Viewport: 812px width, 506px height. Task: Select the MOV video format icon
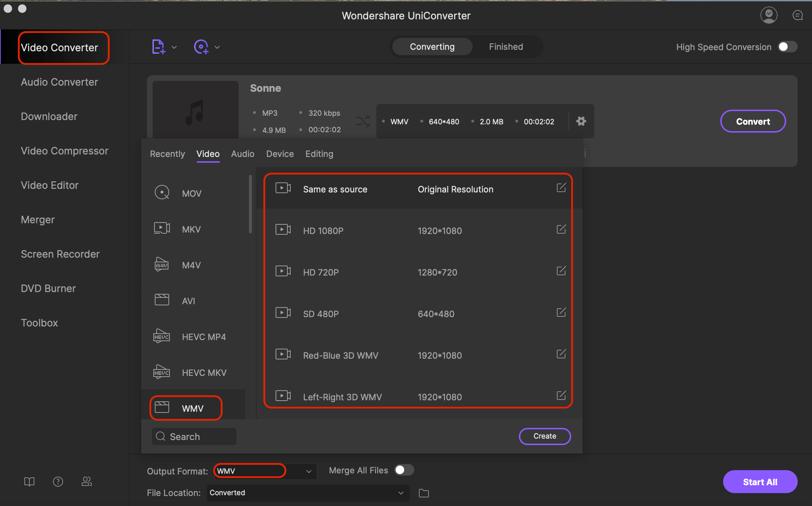point(162,193)
